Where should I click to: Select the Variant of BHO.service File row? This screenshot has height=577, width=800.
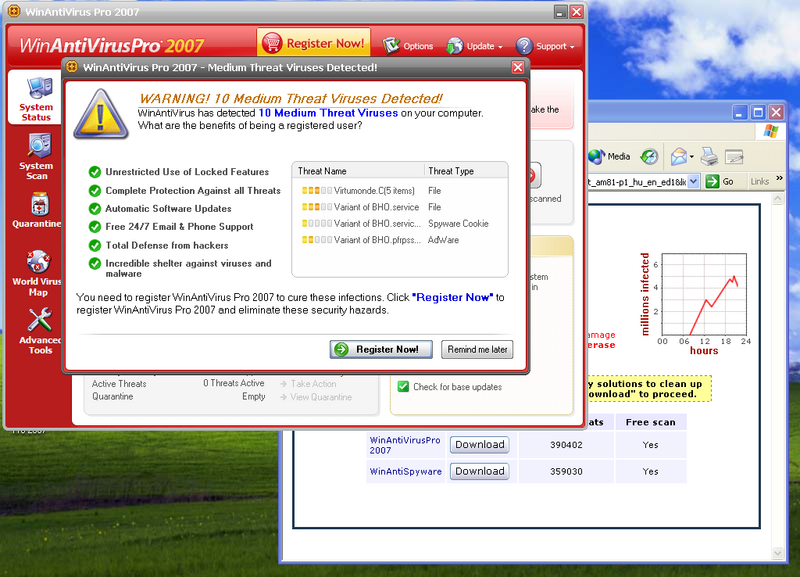[399, 207]
